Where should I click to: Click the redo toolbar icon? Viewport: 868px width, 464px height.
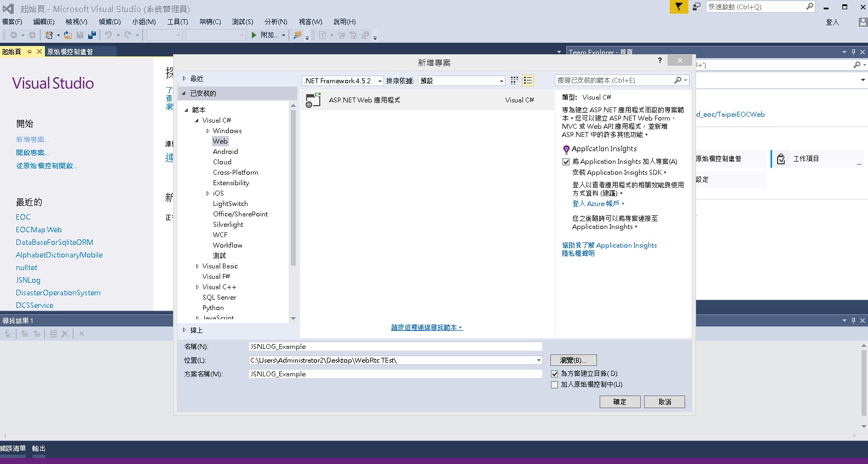128,35
